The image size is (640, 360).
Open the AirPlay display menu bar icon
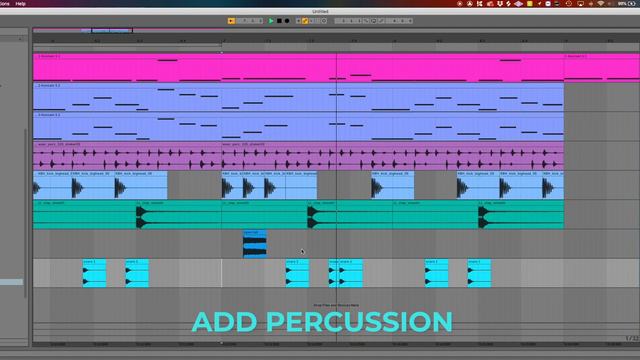(580, 4)
